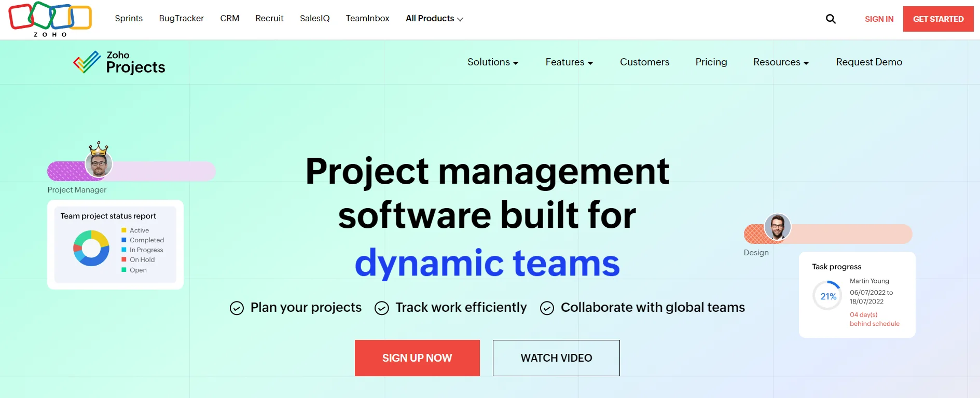Click the GET STARTED button

938,19
